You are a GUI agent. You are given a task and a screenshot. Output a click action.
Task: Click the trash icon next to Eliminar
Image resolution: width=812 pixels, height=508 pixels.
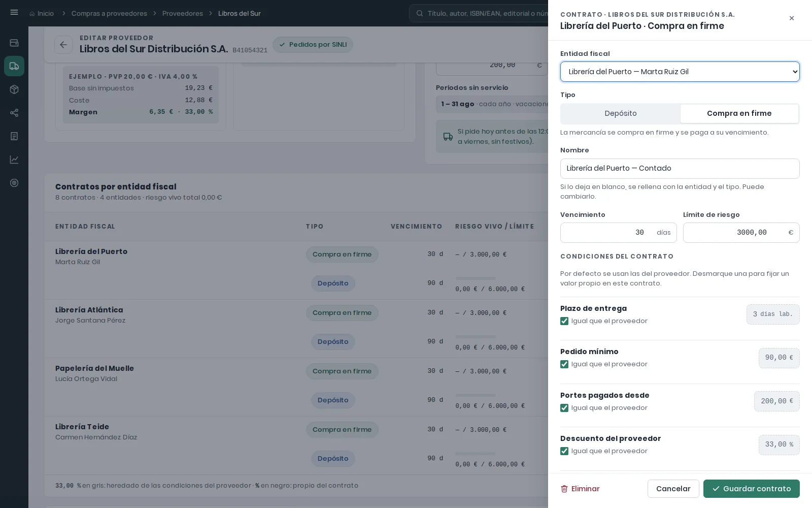point(564,489)
